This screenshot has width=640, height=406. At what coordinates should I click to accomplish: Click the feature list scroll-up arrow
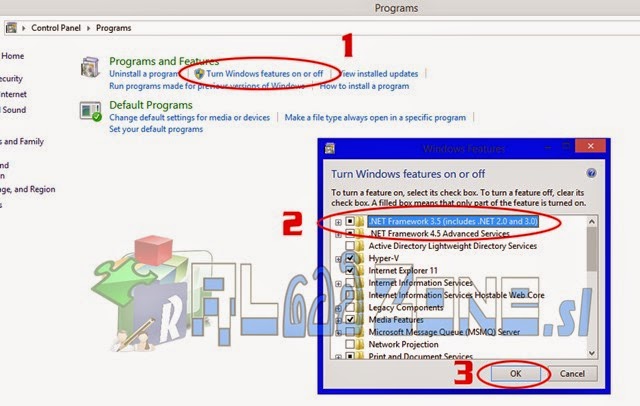click(x=592, y=222)
